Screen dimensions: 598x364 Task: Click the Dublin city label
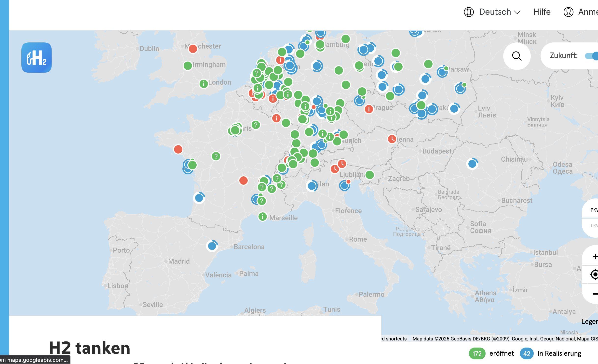click(x=149, y=49)
